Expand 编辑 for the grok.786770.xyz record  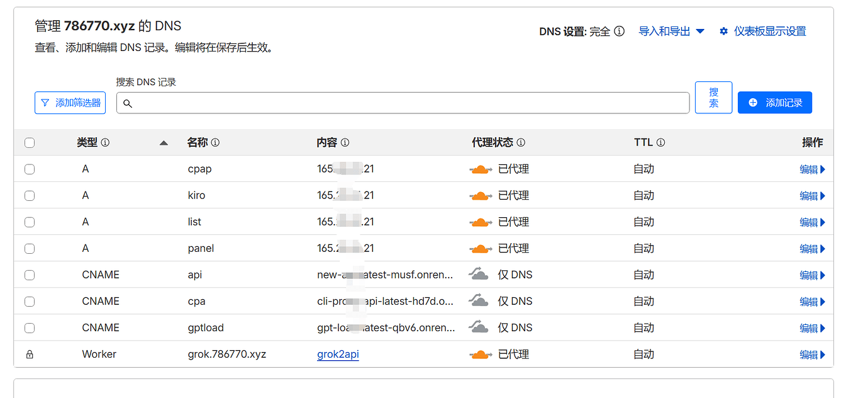coord(812,355)
